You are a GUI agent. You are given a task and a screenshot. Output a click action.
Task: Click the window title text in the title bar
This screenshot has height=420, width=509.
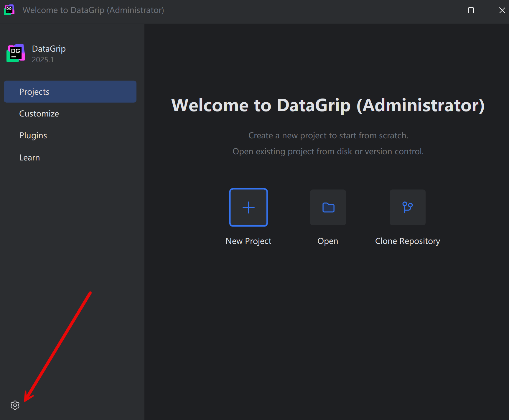coord(93,10)
